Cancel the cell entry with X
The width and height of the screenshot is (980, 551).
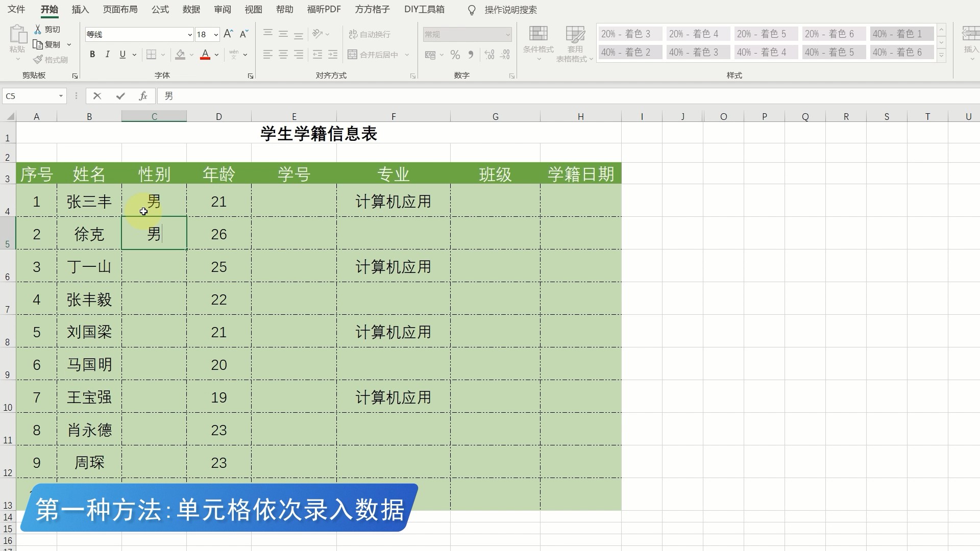pos(97,96)
